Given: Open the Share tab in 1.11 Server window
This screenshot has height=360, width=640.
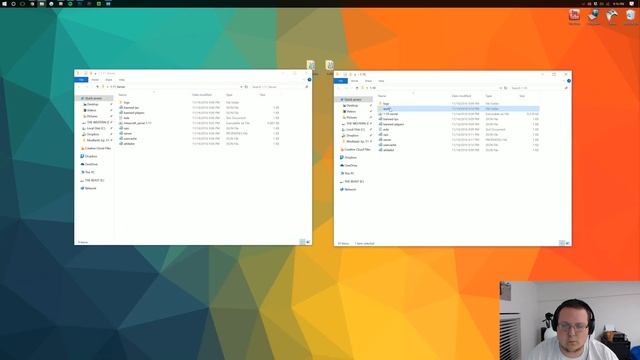Looking at the screenshot, I should tap(109, 80).
